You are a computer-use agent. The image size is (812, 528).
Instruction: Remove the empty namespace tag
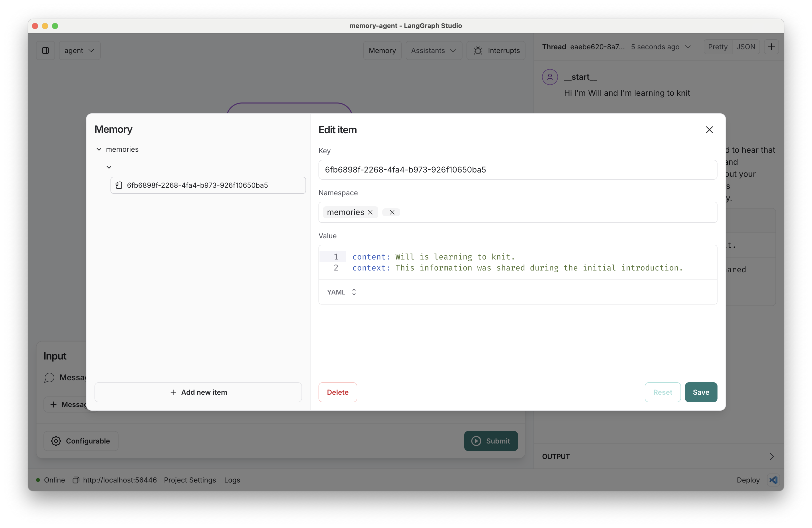pyautogui.click(x=392, y=212)
